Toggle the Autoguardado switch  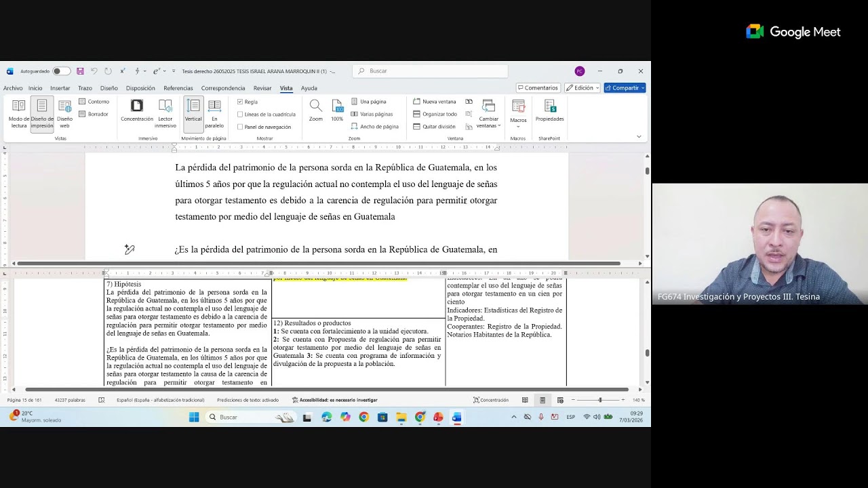(61, 71)
